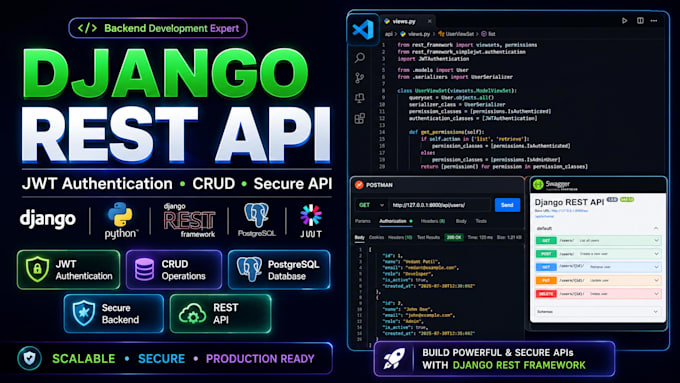
Task: Switch to Postman Tests tab
Action: click(481, 221)
